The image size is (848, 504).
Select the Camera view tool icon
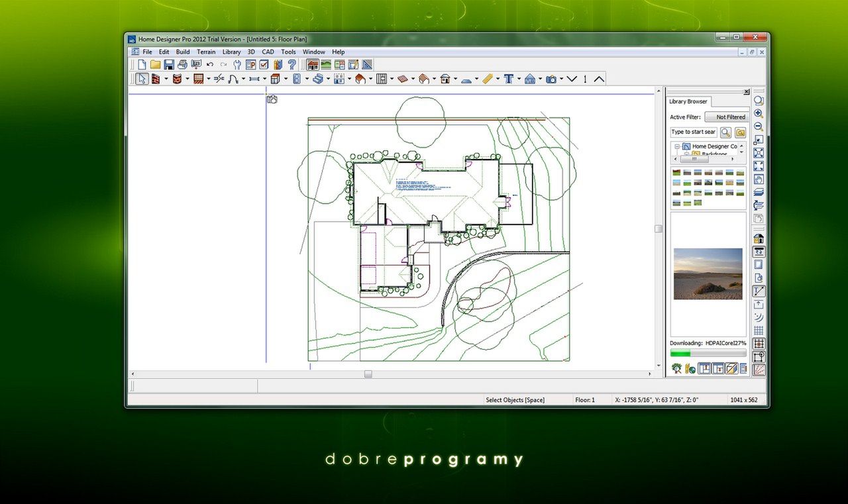click(550, 79)
